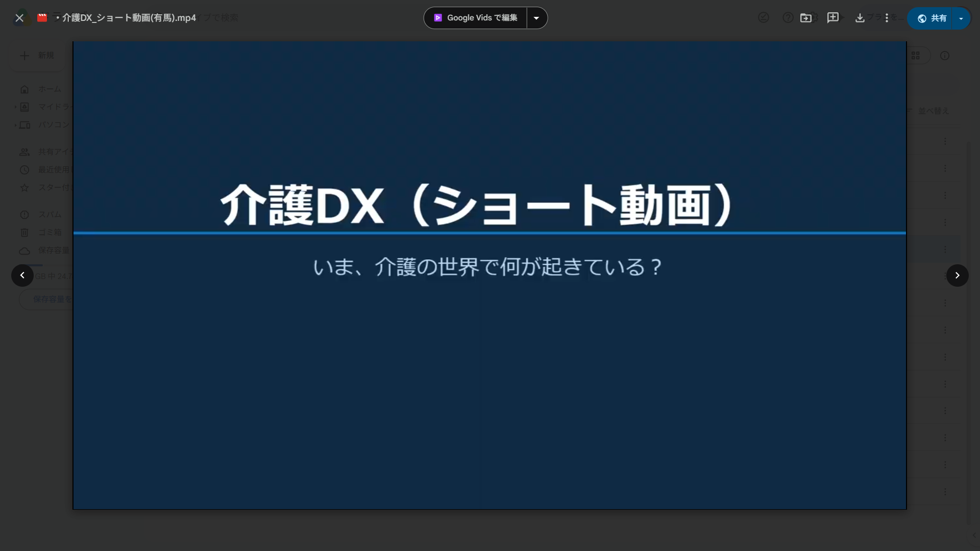The height and width of the screenshot is (551, 980).
Task: Download the video file
Action: 860,18
